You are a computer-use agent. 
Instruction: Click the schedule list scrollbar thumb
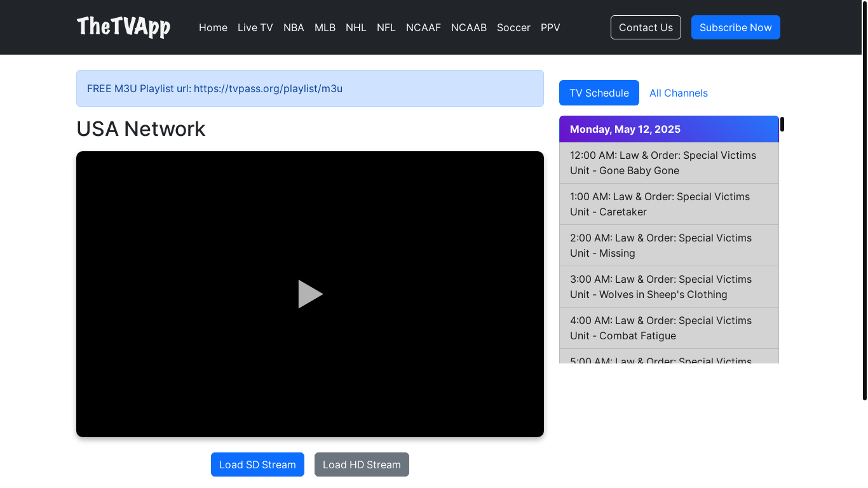click(x=782, y=125)
